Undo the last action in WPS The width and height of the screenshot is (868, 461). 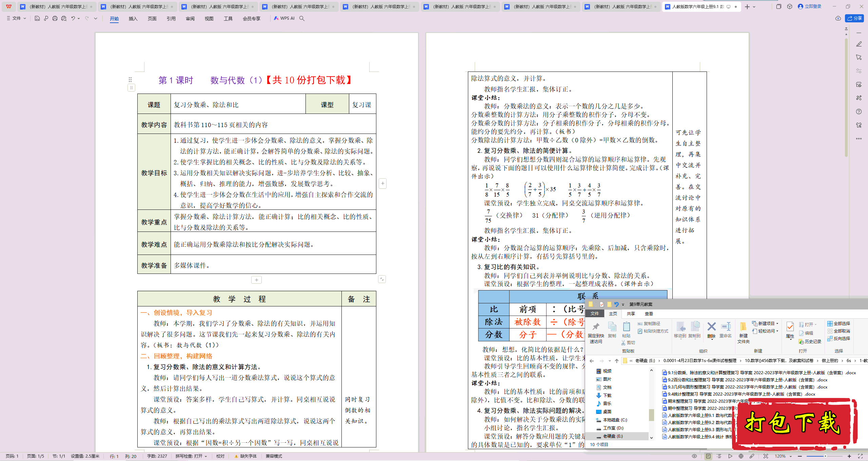73,19
